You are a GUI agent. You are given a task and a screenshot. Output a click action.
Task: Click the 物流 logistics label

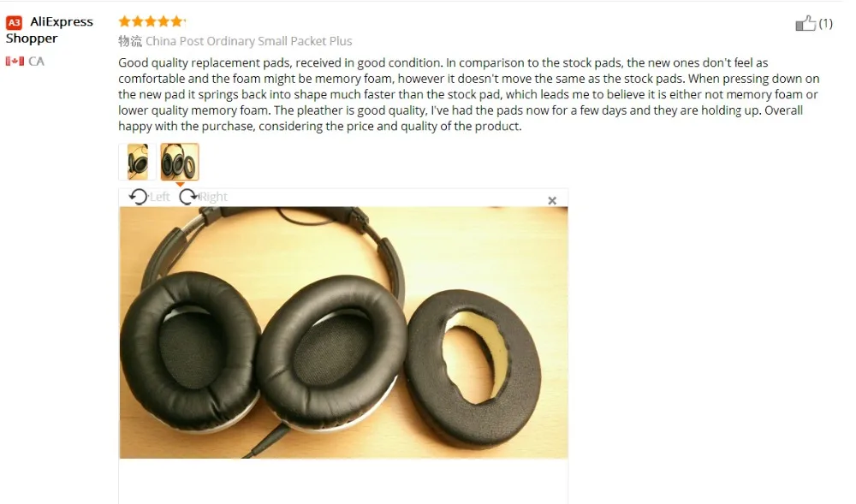tap(130, 41)
